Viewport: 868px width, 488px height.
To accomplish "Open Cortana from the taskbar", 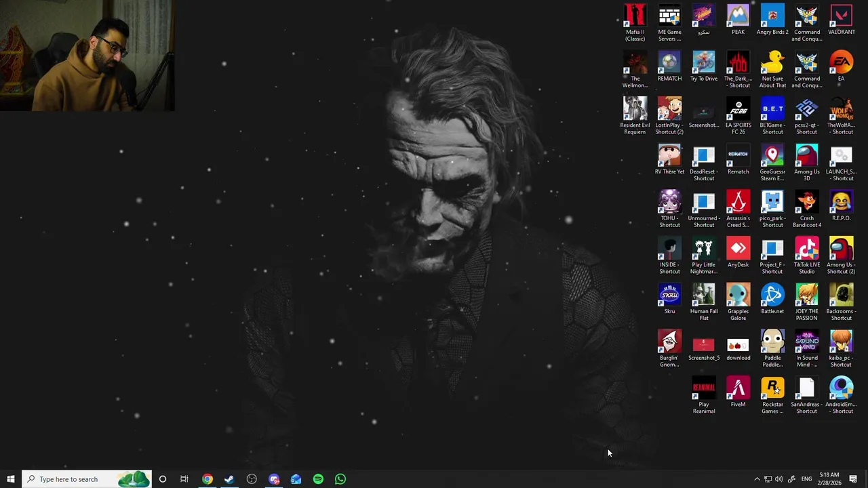I will click(162, 479).
